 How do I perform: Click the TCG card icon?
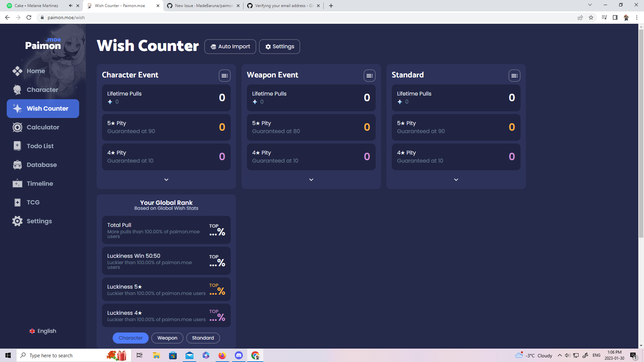(17, 202)
